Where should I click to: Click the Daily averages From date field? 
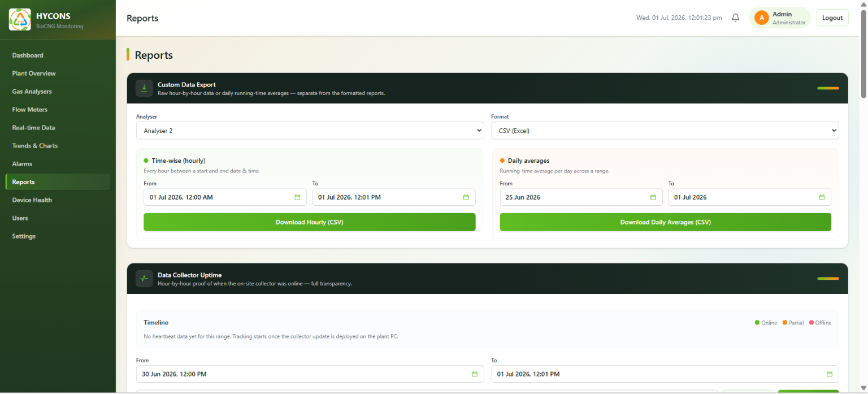[x=581, y=197]
